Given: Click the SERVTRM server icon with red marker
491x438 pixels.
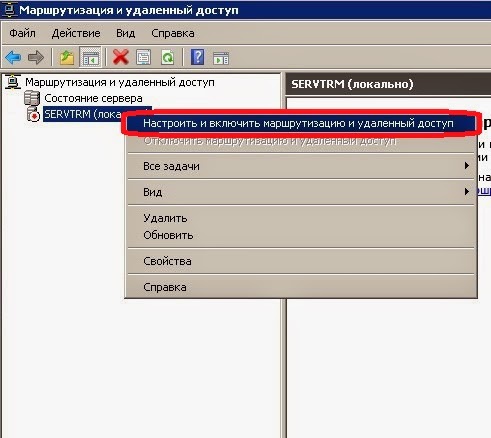Looking at the screenshot, I should tap(33, 114).
